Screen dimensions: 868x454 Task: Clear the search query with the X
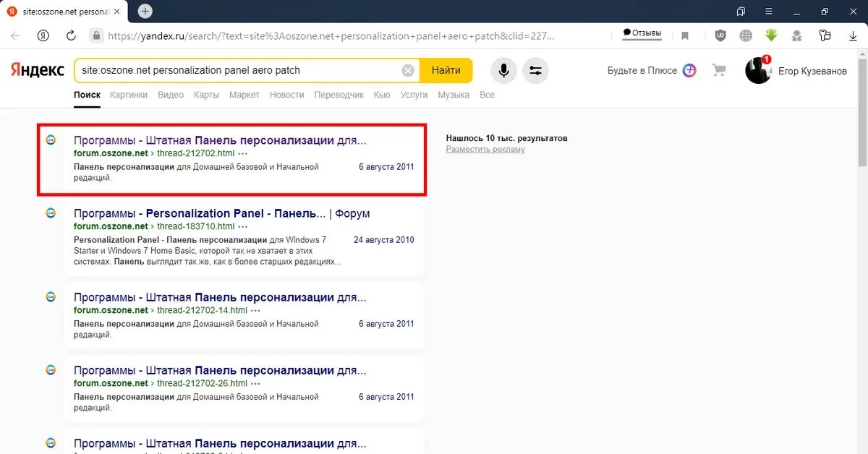[x=408, y=70]
